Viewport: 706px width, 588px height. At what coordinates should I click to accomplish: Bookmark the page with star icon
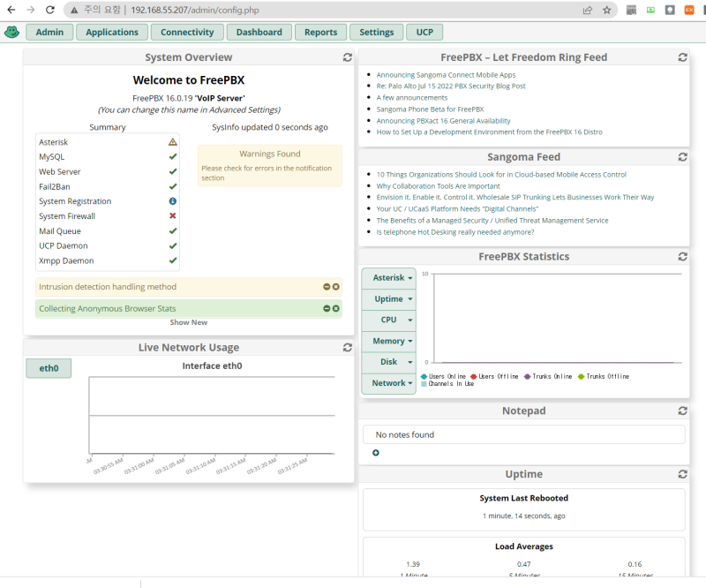point(606,10)
